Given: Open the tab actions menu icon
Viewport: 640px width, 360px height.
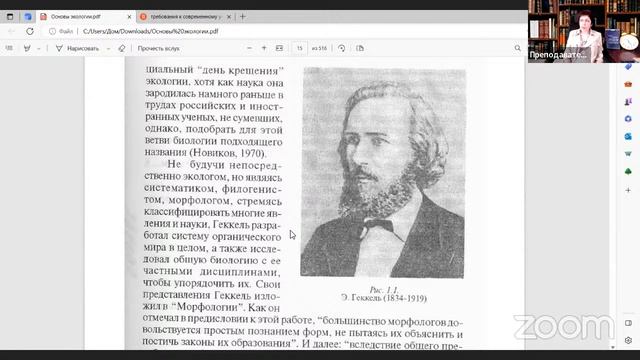Looking at the screenshot, I should click(x=10, y=17).
